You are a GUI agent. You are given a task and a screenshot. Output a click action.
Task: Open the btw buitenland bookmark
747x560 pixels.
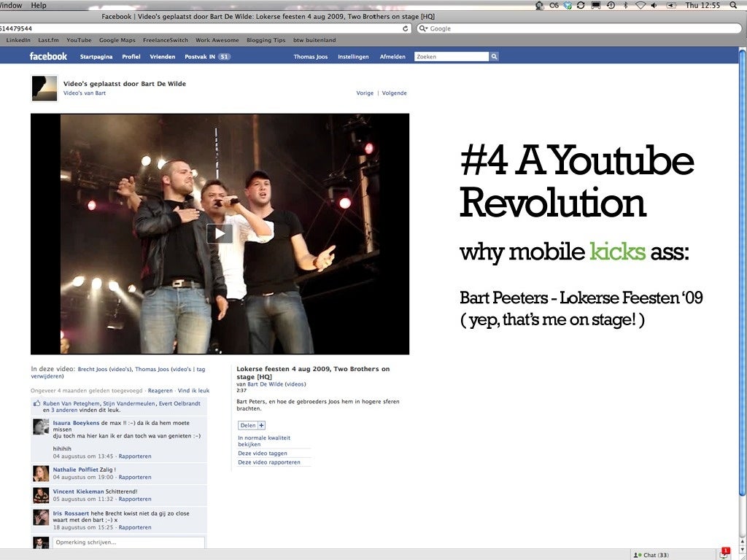tap(314, 41)
